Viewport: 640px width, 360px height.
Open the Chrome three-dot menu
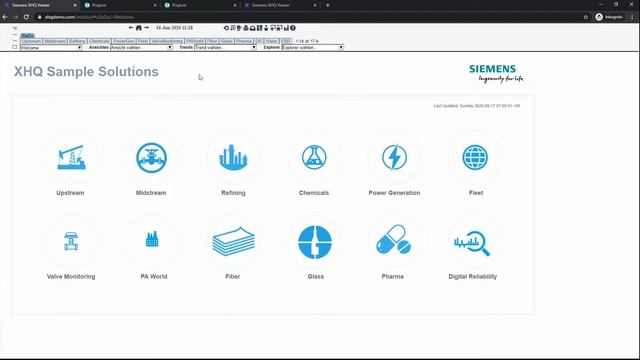(x=632, y=17)
